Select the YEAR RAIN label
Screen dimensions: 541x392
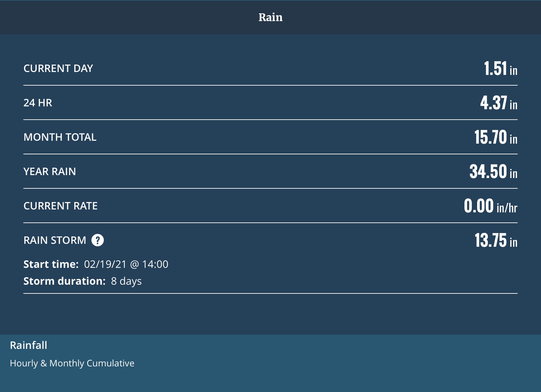point(50,172)
